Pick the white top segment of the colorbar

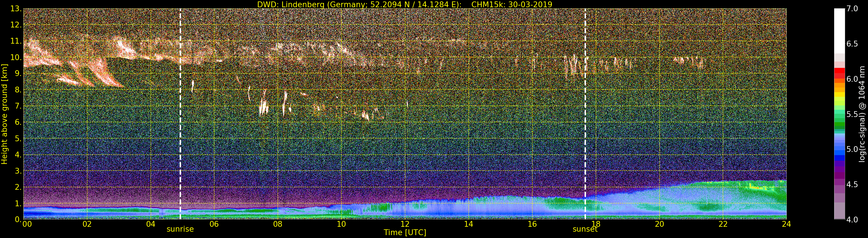[x=839, y=31]
